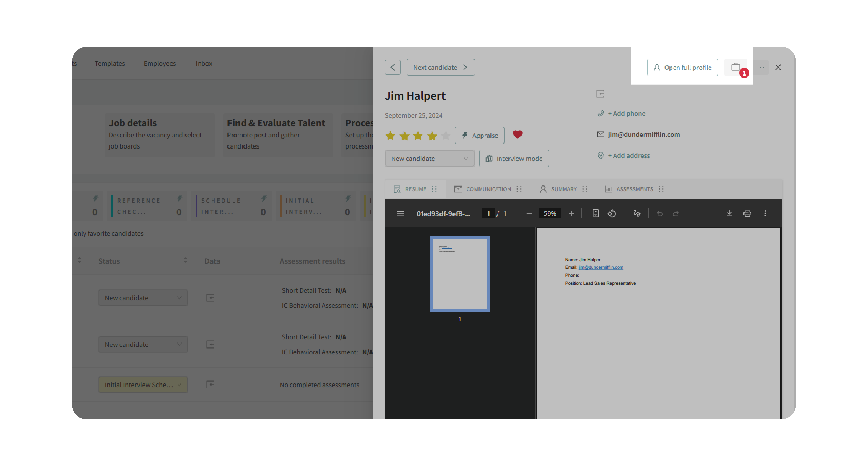Go to the previous candidate arrow
The width and height of the screenshot is (868, 466).
pos(393,67)
